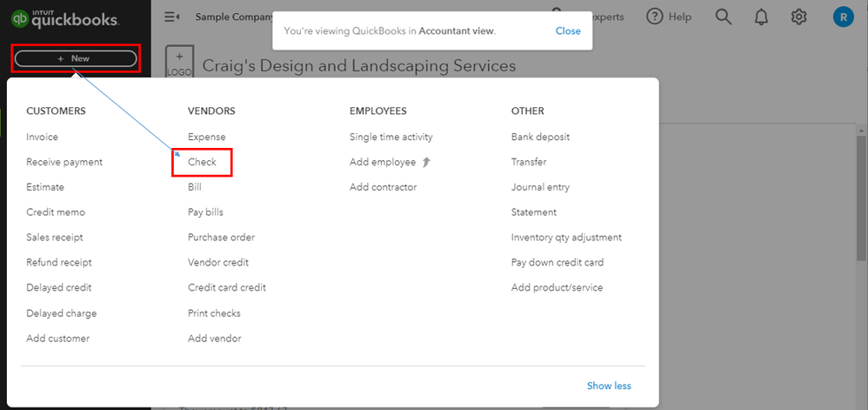Viewport: 868px width, 410px height.
Task: Open the notifications bell
Action: 761,17
